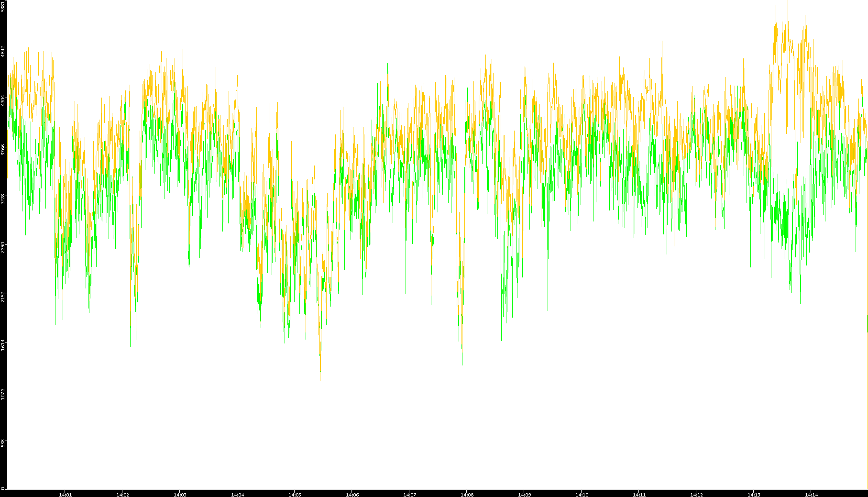Click the 3228 value axis label
Image resolution: width=868 pixels, height=497 pixels.
[x=3, y=199]
